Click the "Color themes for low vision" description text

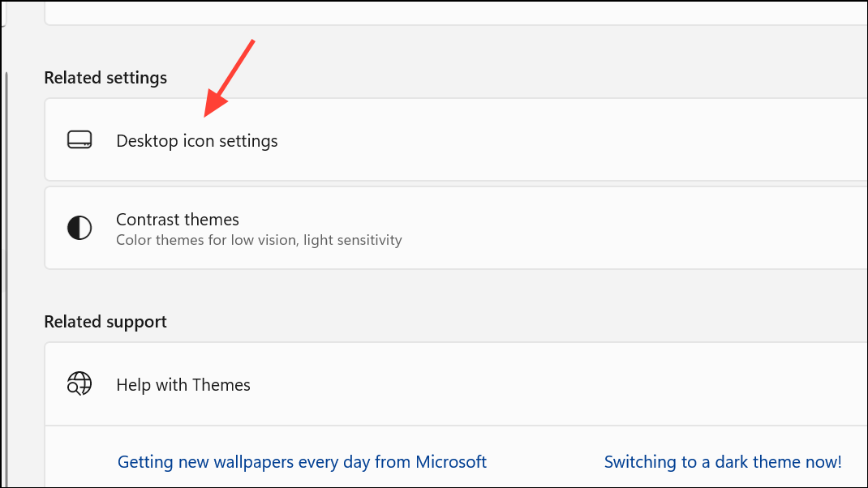pyautogui.click(x=258, y=240)
